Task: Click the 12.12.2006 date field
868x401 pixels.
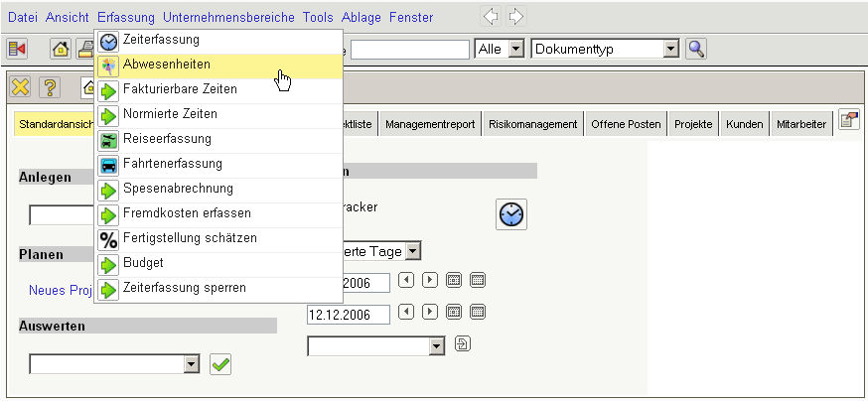Action: (348, 315)
